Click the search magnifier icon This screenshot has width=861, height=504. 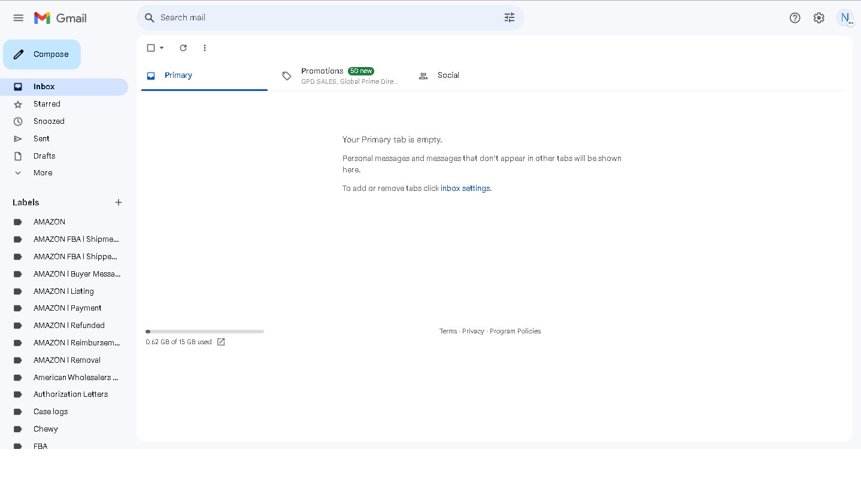coord(150,18)
